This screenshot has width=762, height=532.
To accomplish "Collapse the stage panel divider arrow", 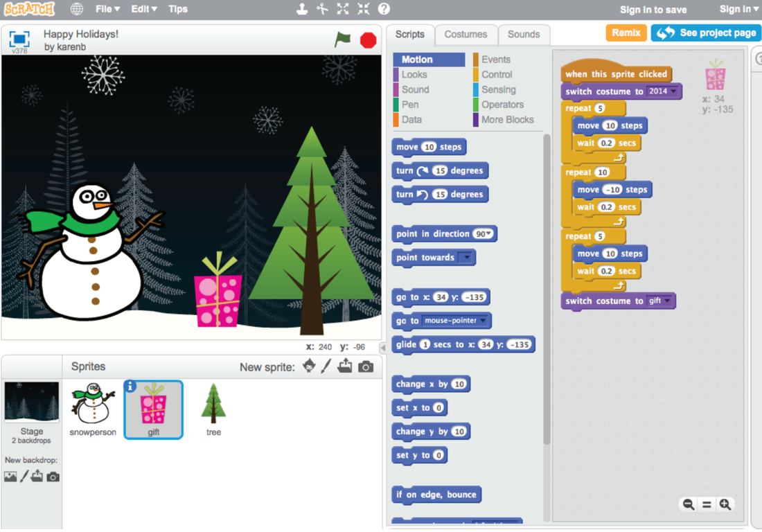I will (382, 348).
